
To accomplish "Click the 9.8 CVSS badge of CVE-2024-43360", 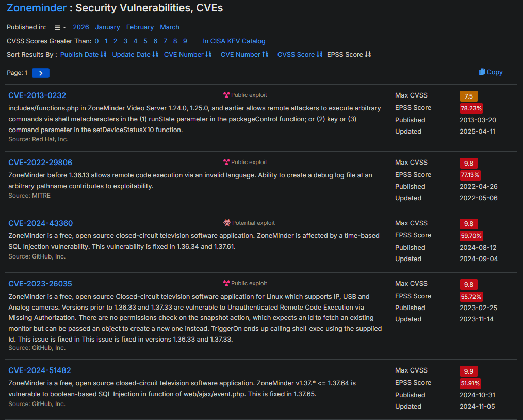I will 469,224.
